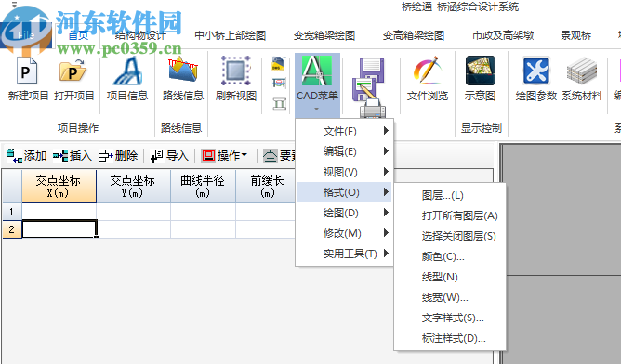Click the active row 2 X coordinate cell
621x364 pixels.
click(59, 229)
